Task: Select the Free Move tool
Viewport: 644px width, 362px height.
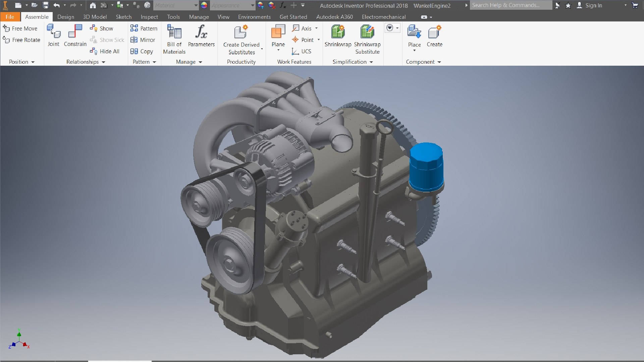Action: click(x=20, y=28)
